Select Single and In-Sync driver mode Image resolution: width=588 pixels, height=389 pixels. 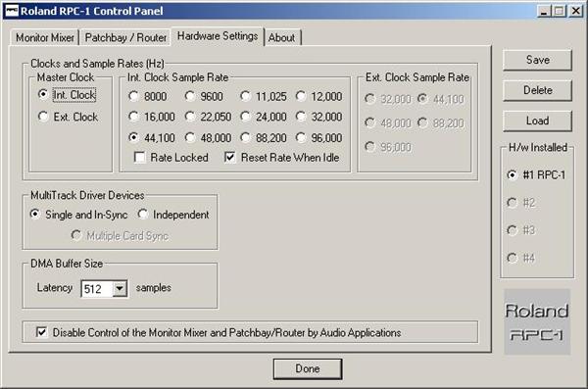coord(78,215)
